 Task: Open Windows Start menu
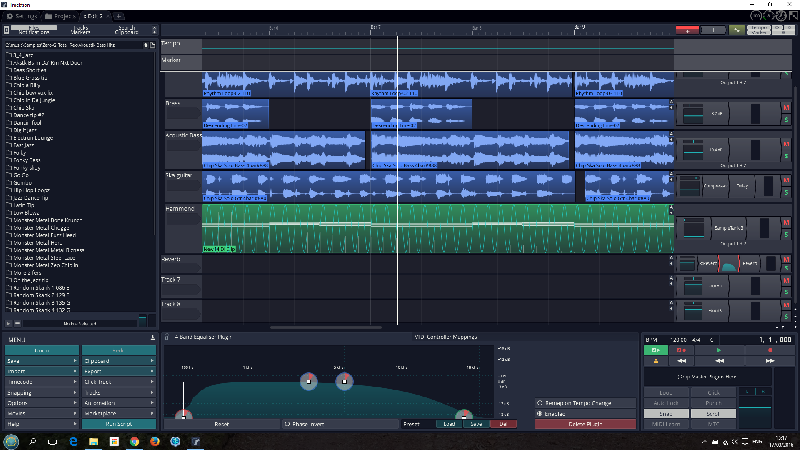(11, 442)
